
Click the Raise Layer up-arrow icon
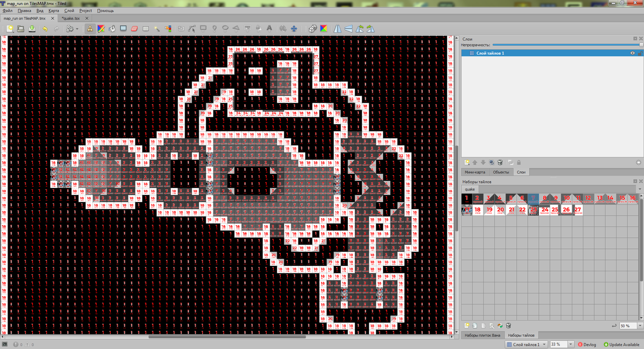point(475,162)
